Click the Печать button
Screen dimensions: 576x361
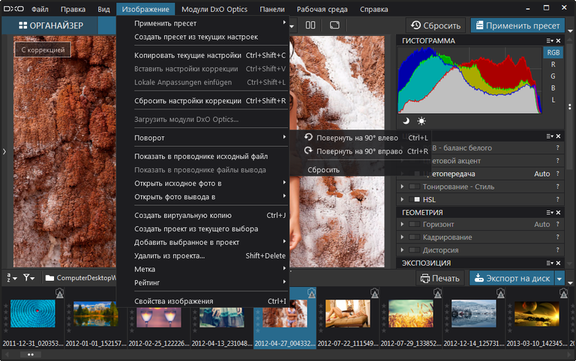(x=440, y=278)
